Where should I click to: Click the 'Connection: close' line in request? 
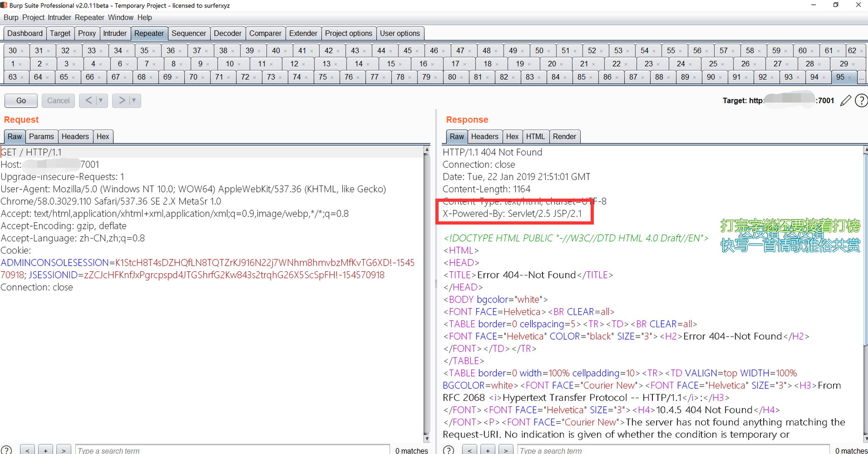coord(37,287)
